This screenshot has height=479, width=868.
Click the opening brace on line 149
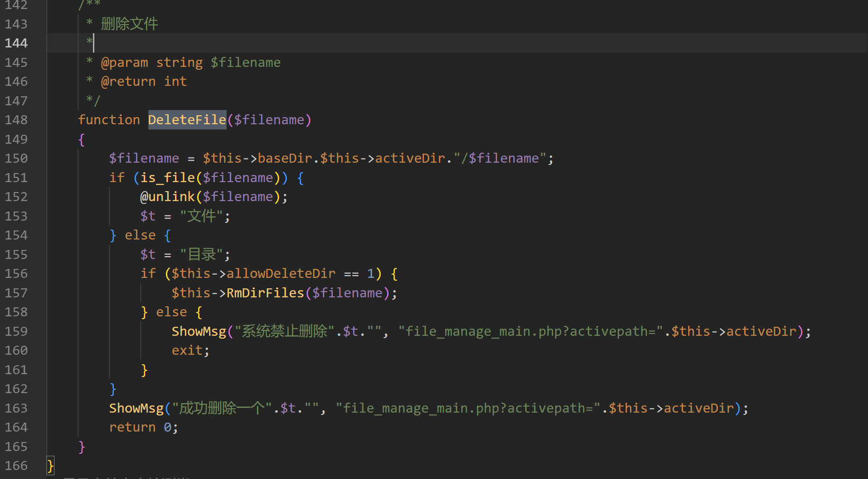(82, 139)
